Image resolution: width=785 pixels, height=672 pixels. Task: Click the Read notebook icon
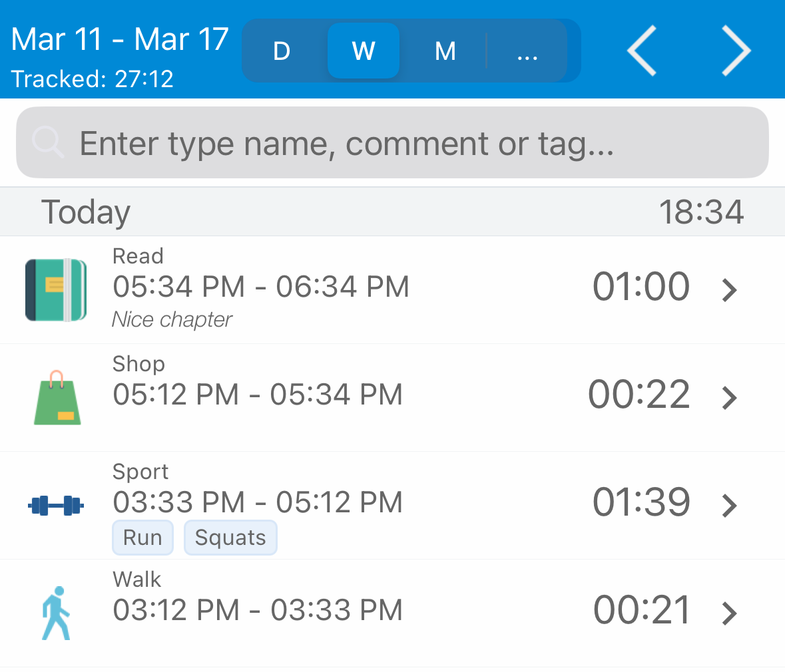(x=56, y=290)
